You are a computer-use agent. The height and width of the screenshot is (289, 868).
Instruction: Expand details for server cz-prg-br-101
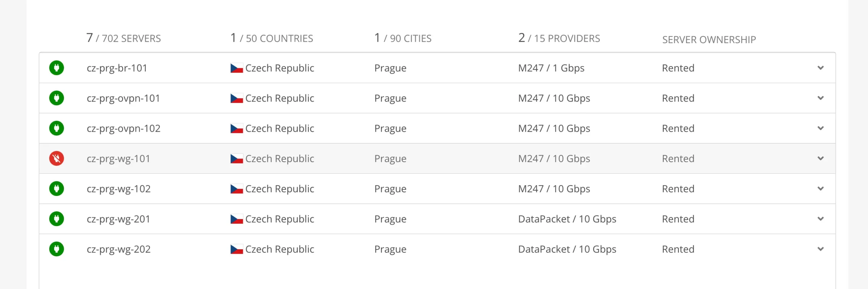click(x=821, y=68)
